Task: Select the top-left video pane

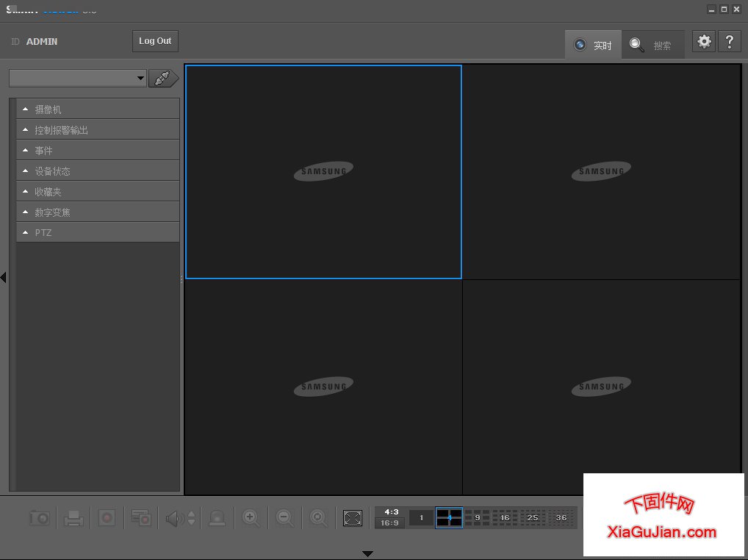Action: pyautogui.click(x=323, y=172)
